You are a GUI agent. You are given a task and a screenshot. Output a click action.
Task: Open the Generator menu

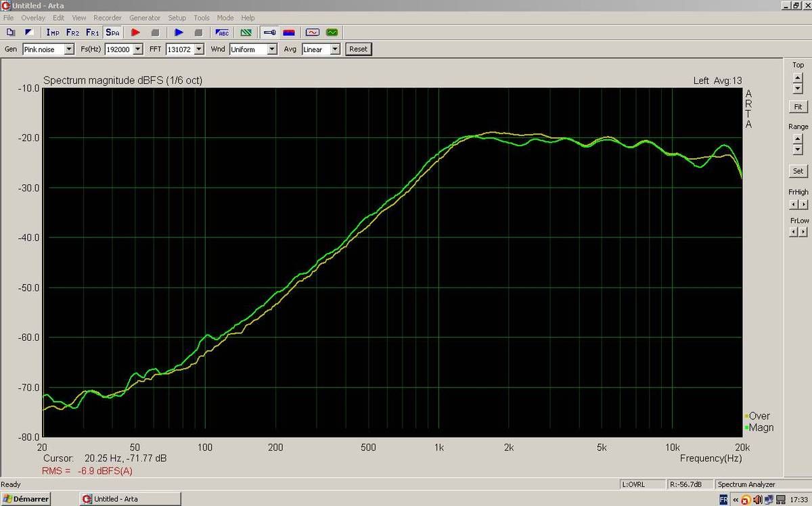click(x=145, y=18)
